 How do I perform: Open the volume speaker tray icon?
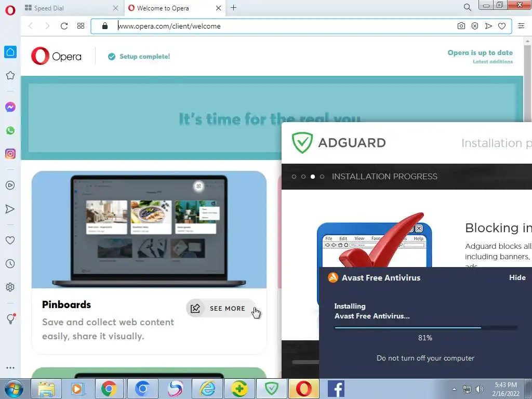[479, 389]
